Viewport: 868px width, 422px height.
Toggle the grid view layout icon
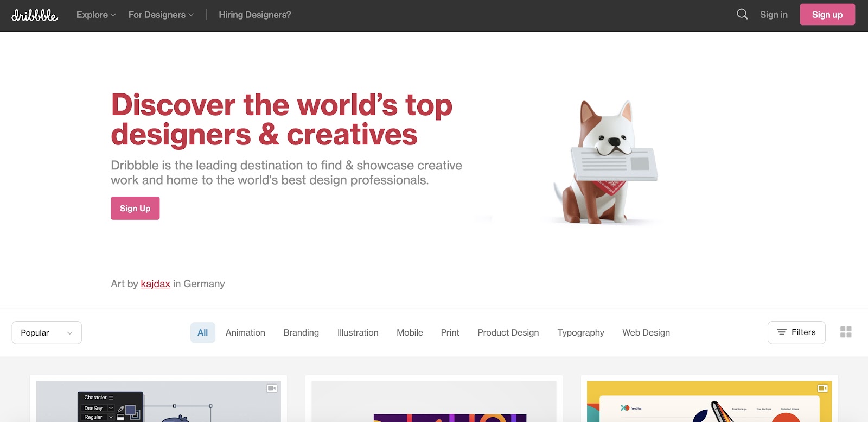coord(846,332)
